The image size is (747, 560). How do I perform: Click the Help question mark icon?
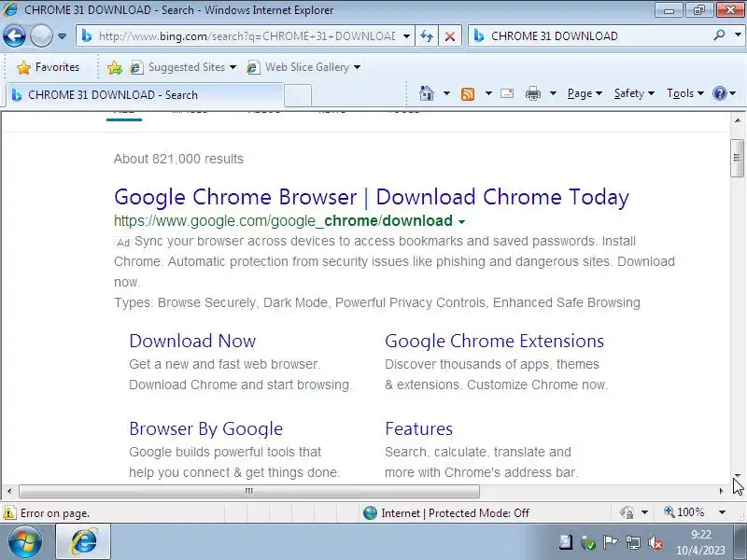tap(719, 93)
